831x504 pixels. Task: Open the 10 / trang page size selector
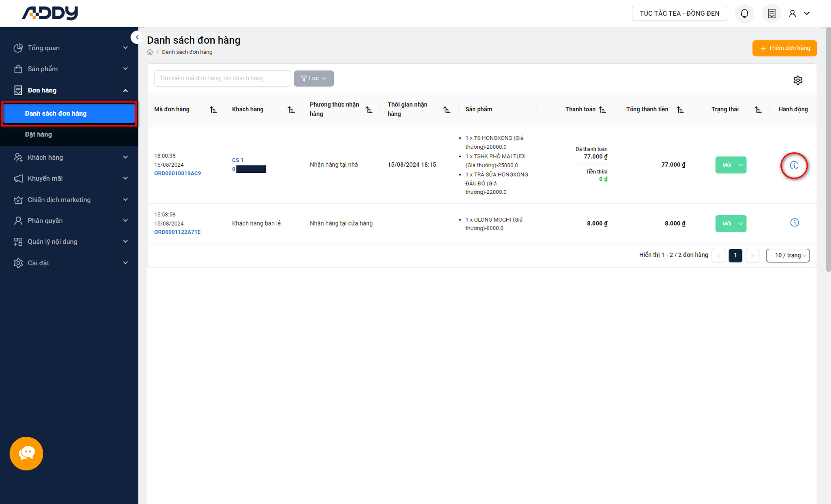[787, 255]
